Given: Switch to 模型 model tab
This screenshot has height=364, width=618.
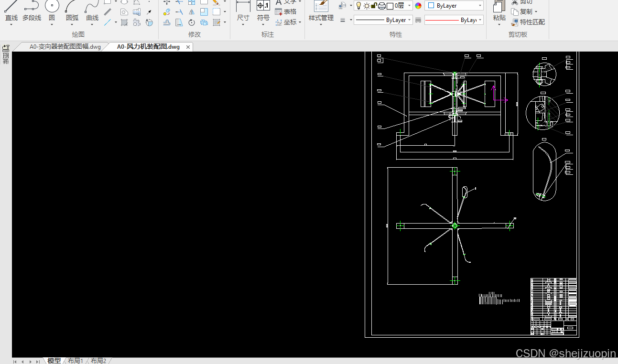Looking at the screenshot, I should 54,361.
